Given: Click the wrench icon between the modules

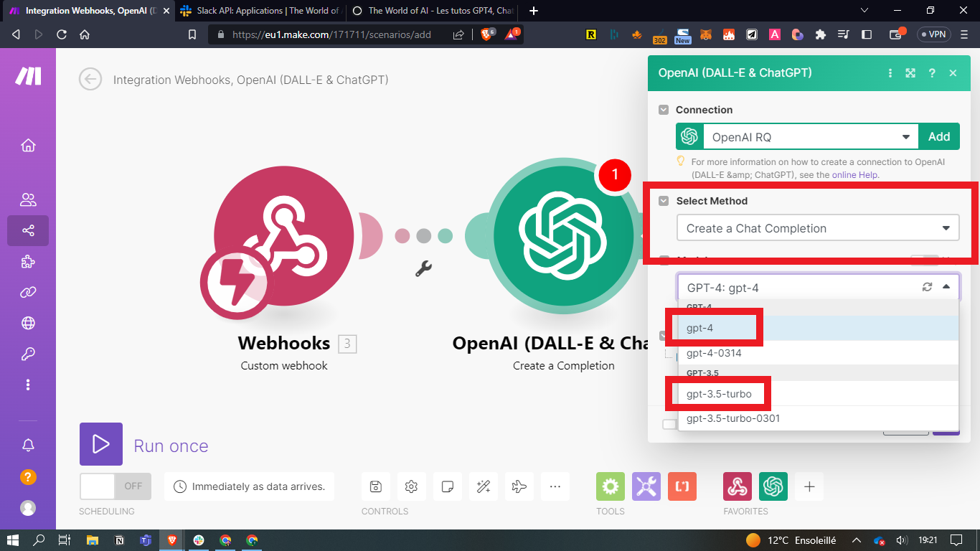Looking at the screenshot, I should [x=423, y=269].
